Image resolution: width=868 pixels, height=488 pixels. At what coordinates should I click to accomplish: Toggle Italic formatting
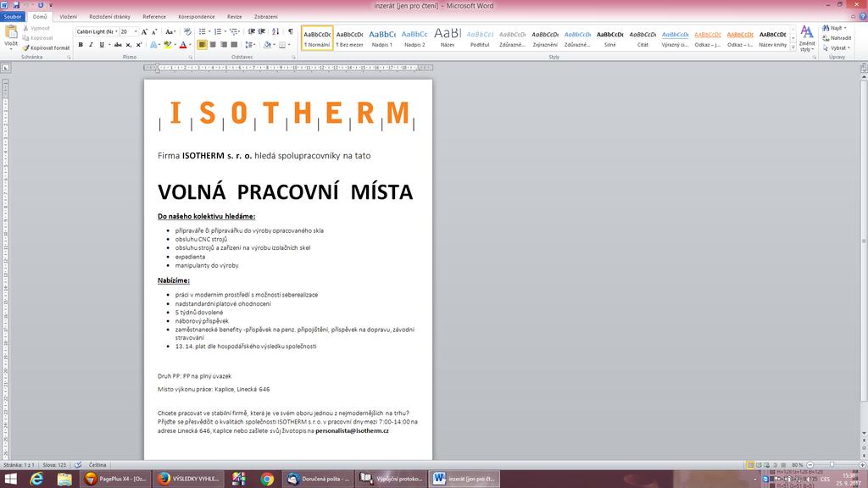click(91, 45)
